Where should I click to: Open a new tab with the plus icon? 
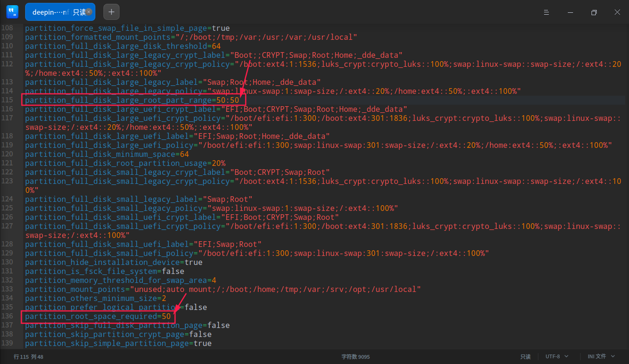click(x=111, y=11)
